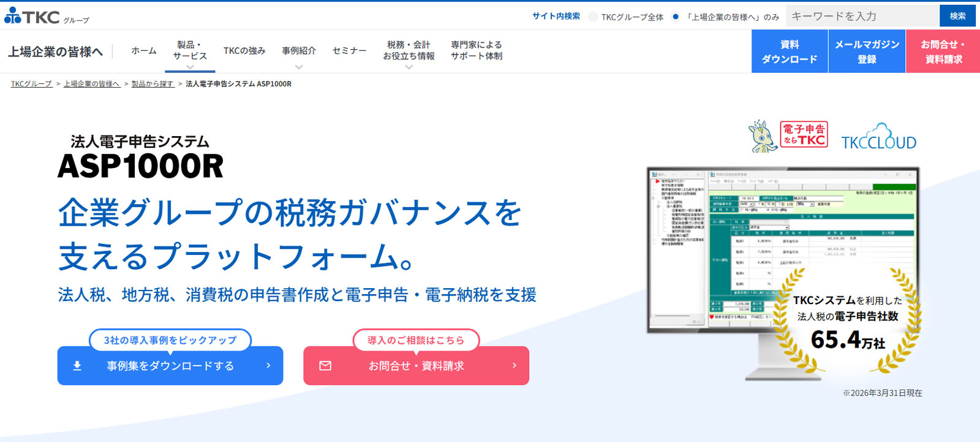The image size is (980, 442).
Task: Open the セミナー menu item
Action: click(x=349, y=51)
